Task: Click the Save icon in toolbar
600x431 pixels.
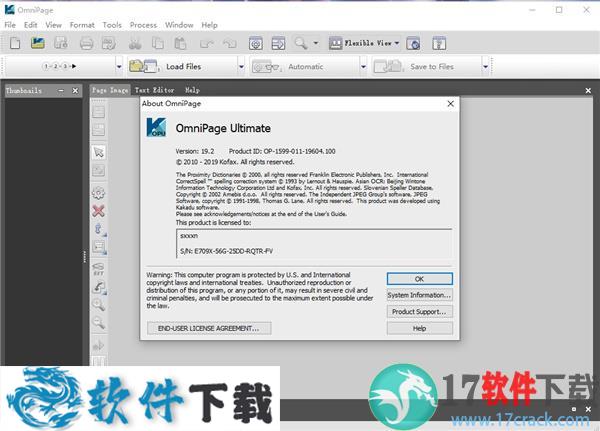Action: coord(60,43)
